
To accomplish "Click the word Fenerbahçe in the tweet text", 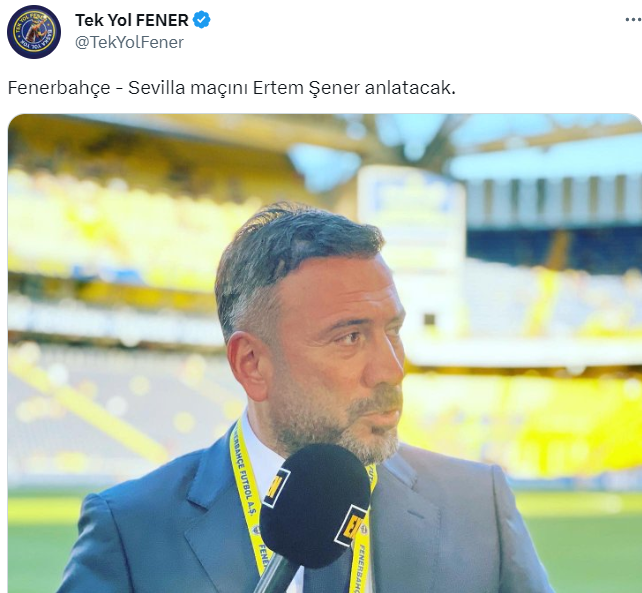I will click(x=59, y=88).
